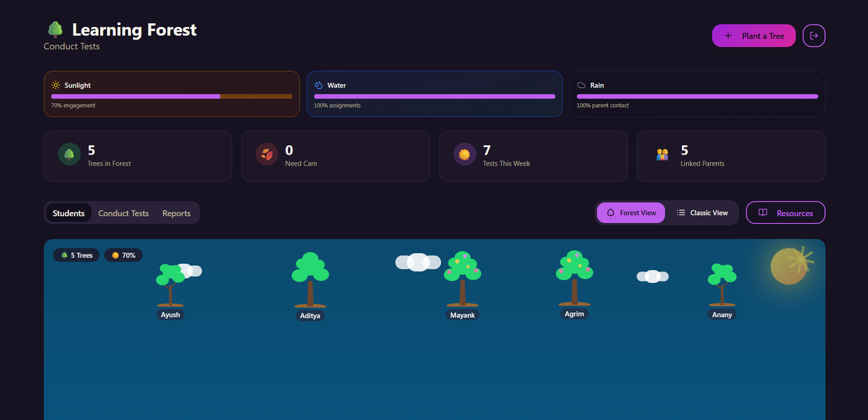This screenshot has height=420, width=868.
Task: Switch to Classic View
Action: tap(702, 212)
